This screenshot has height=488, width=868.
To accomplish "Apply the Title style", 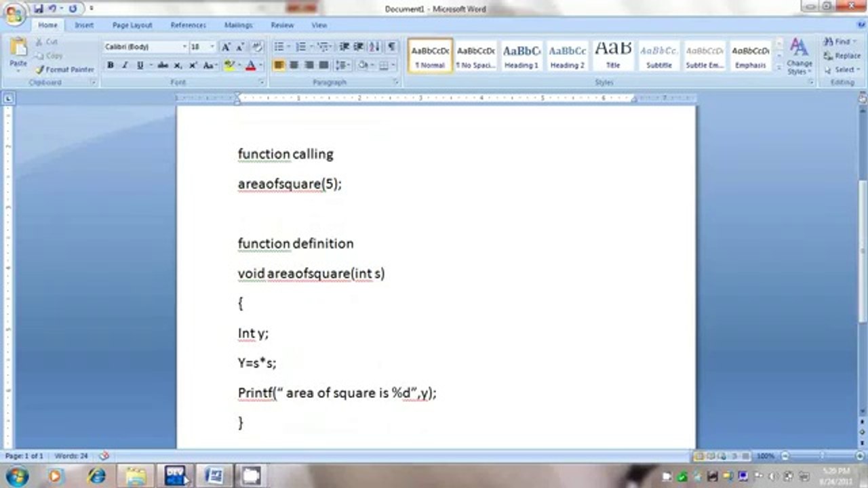I will (613, 55).
